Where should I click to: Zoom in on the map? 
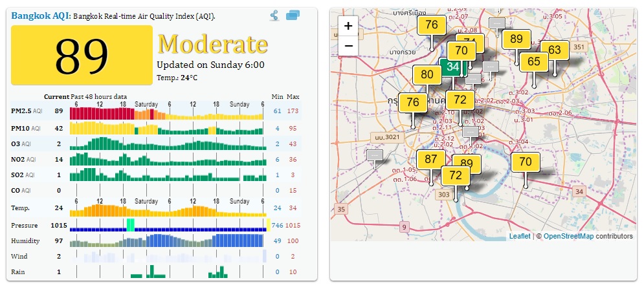(348, 27)
